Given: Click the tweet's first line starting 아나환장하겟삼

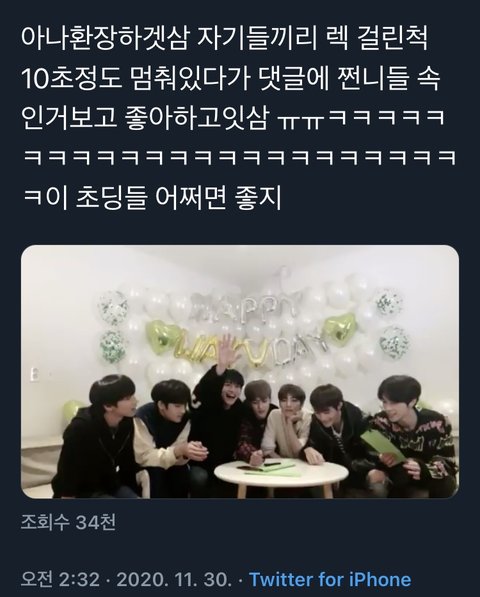Looking at the screenshot, I should point(225,38).
